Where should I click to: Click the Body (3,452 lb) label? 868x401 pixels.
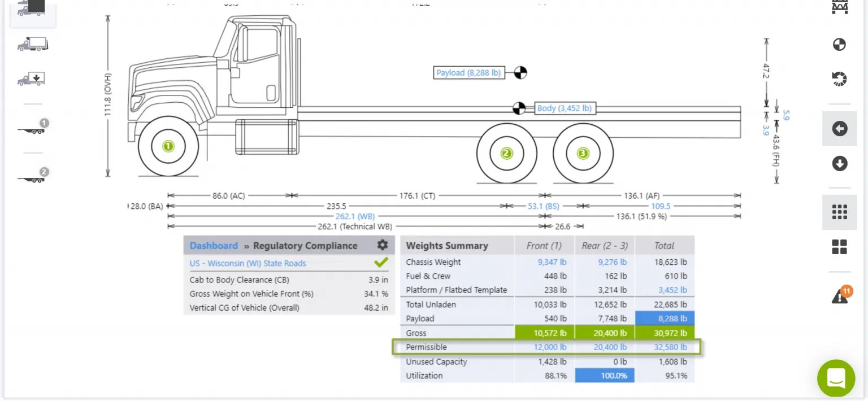(565, 108)
